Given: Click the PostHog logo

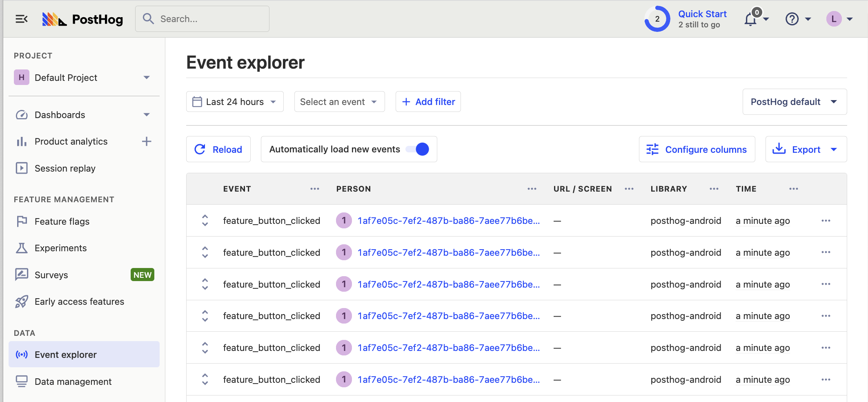Looking at the screenshot, I should 83,19.
